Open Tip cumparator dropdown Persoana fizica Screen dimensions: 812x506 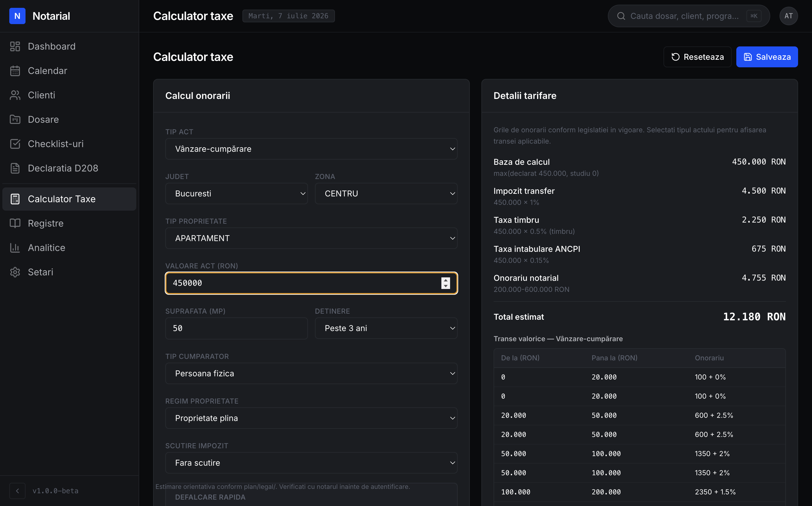tap(311, 373)
